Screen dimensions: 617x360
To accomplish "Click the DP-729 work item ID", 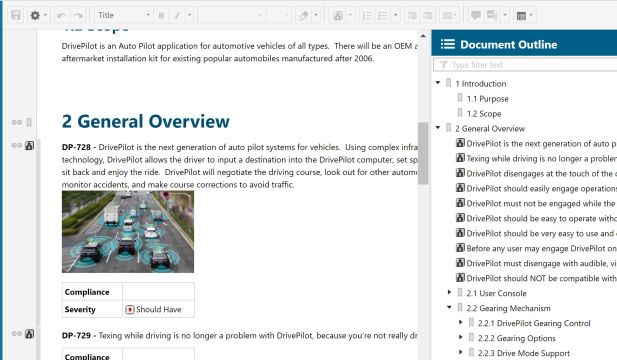I will pyautogui.click(x=76, y=335).
